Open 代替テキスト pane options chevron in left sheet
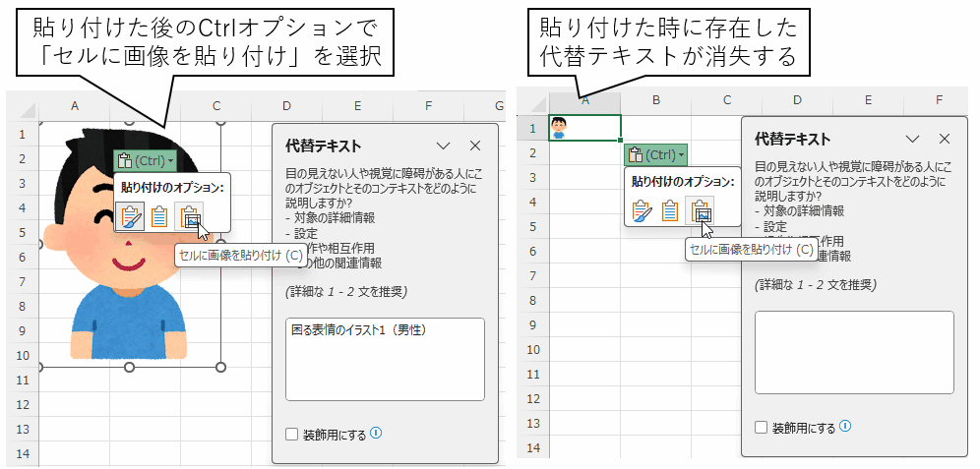This screenshot has width=980, height=469. 443,146
